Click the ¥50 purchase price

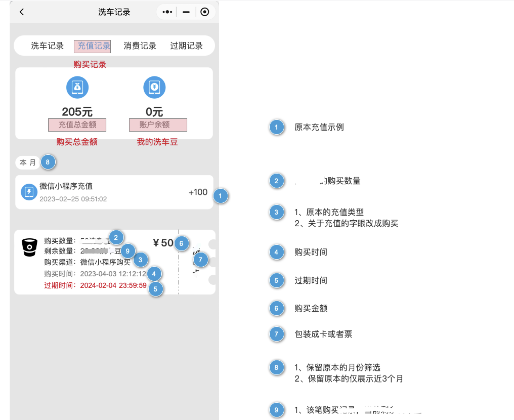click(163, 243)
